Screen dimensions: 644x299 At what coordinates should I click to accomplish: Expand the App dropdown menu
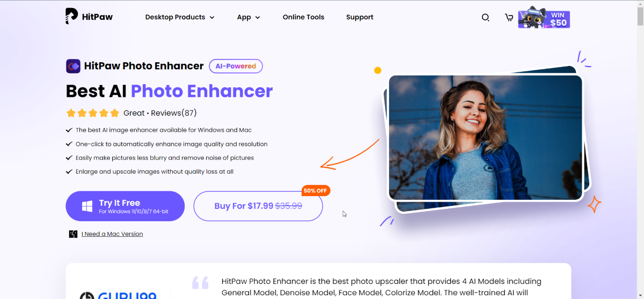click(x=248, y=17)
